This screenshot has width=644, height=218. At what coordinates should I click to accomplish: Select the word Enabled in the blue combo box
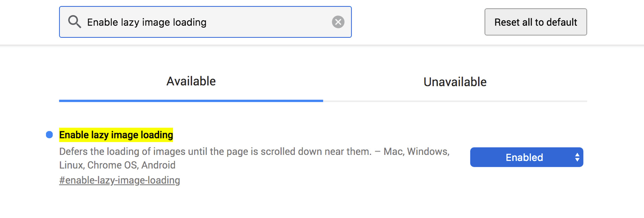[x=524, y=158]
